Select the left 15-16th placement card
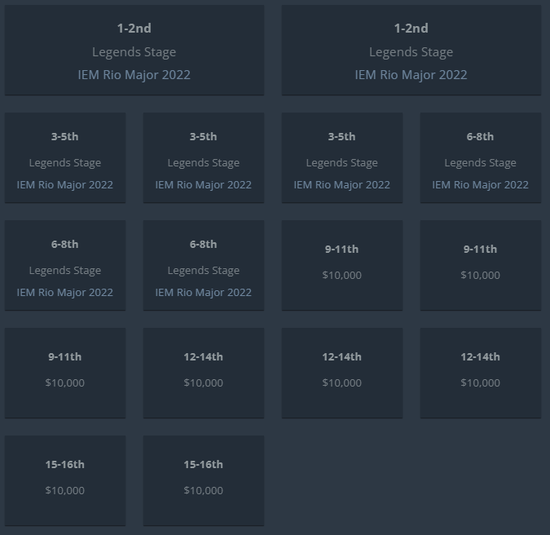Viewport: 550px width, 535px height. point(65,481)
